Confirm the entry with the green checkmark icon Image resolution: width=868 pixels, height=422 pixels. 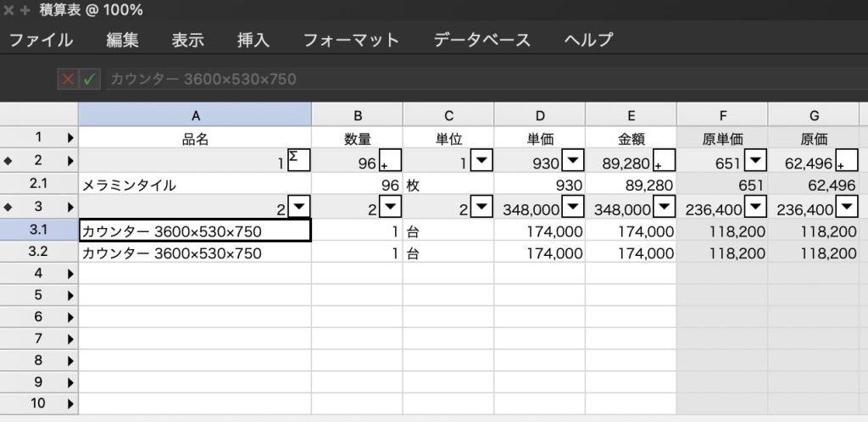tap(90, 79)
